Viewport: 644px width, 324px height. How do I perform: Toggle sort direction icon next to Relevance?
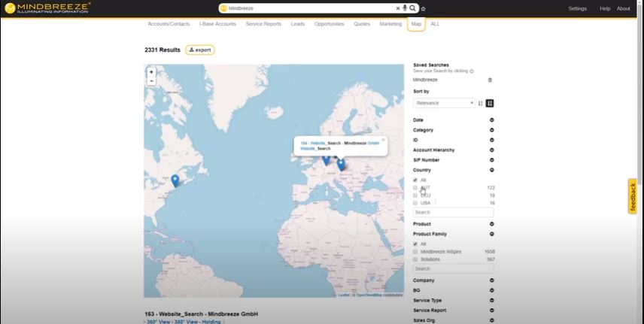[x=480, y=103]
